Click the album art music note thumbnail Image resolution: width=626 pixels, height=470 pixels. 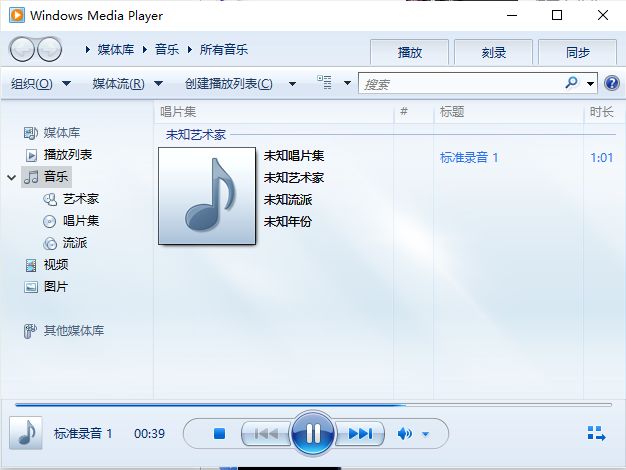[207, 196]
